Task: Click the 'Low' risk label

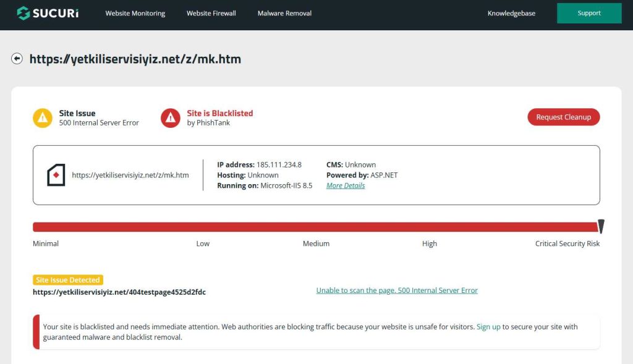Action: point(203,243)
